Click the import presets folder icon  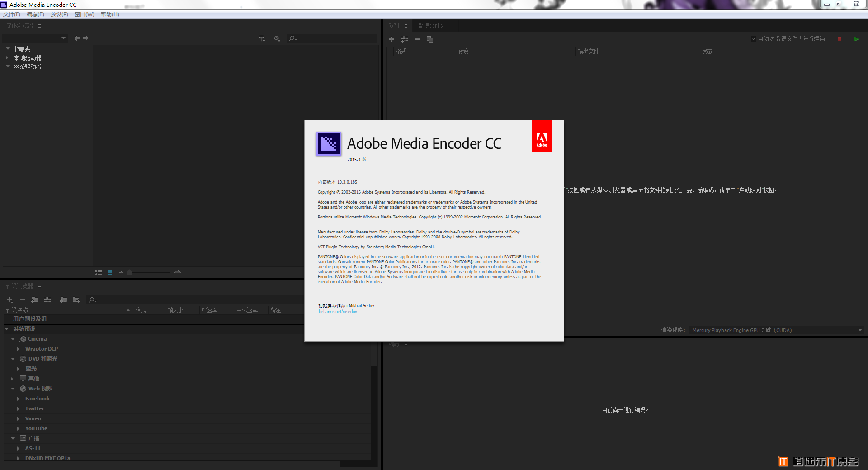tap(63, 300)
